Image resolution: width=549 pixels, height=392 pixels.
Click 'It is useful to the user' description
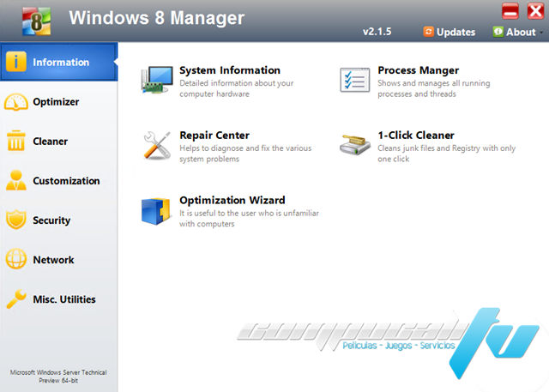pos(250,219)
